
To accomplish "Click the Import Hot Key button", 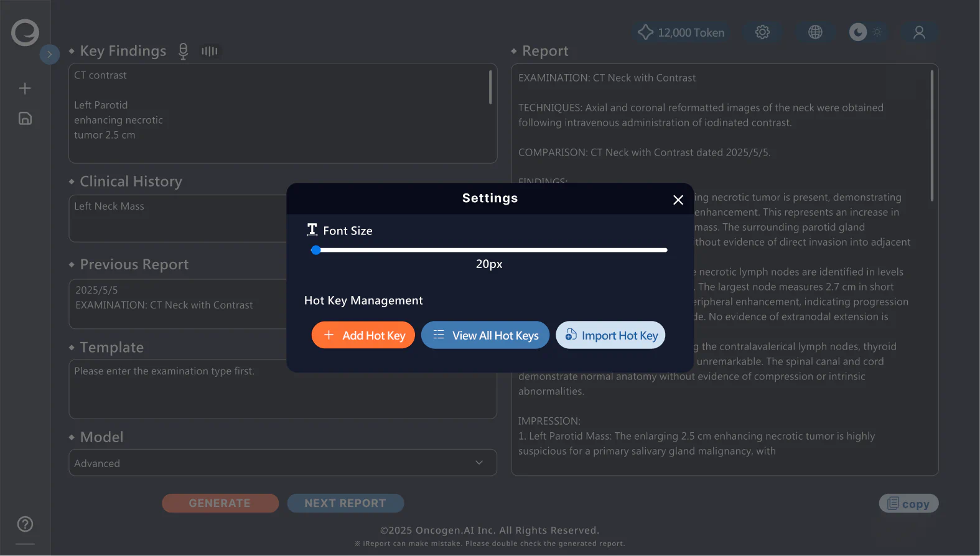I will pos(610,335).
